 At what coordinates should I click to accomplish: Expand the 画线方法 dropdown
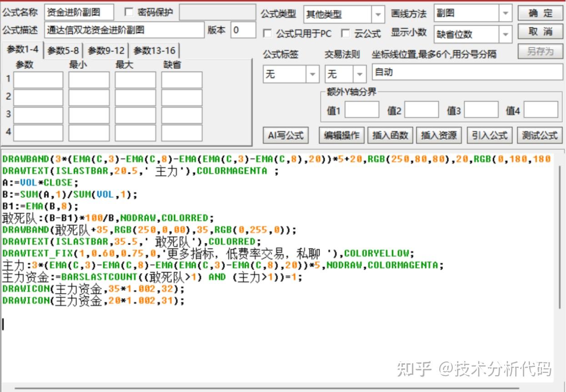point(506,14)
